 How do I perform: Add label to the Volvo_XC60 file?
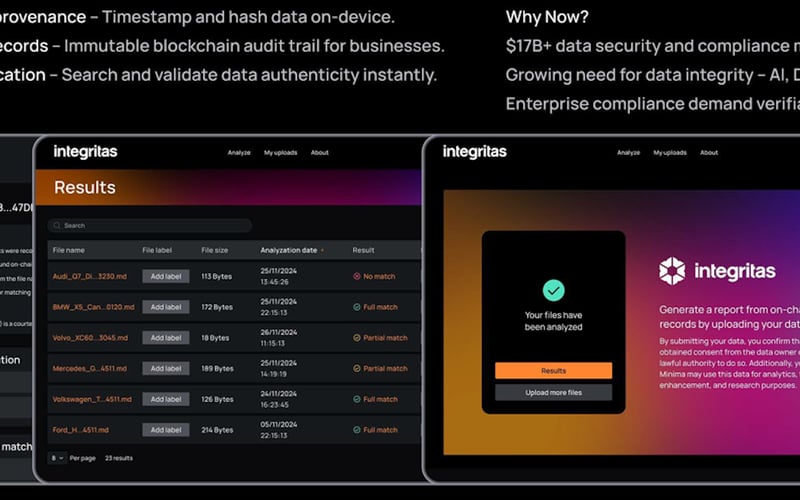(x=166, y=338)
